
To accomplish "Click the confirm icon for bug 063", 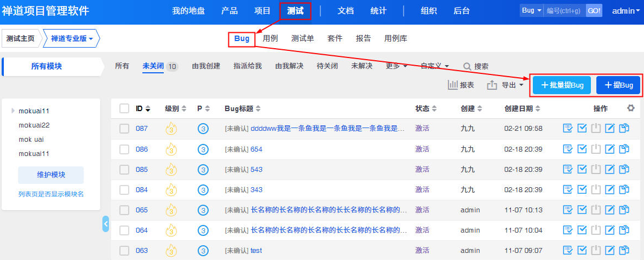I will click(567, 250).
